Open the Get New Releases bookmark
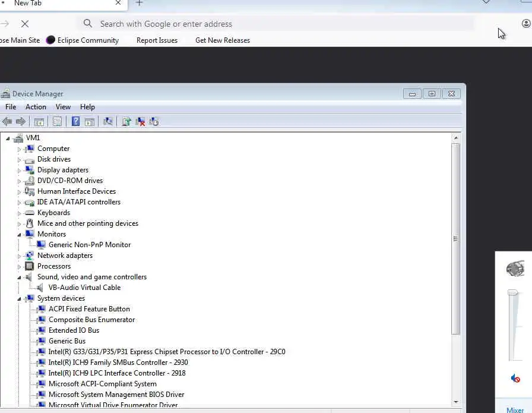 point(223,40)
